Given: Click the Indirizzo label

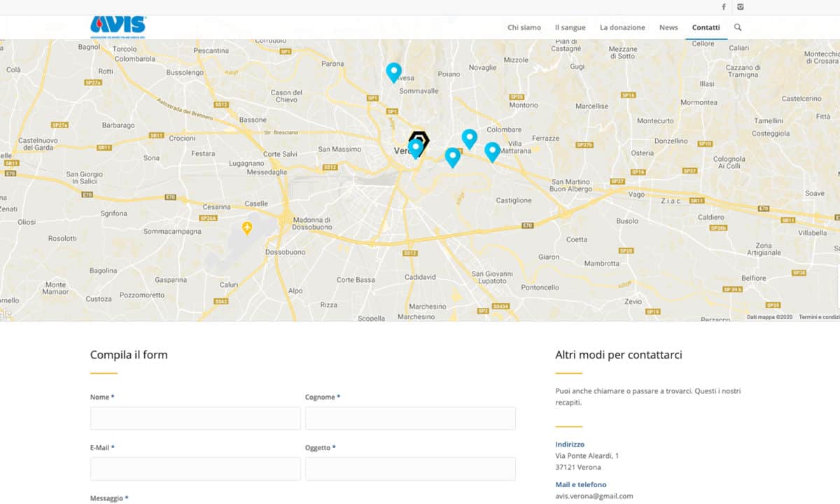Looking at the screenshot, I should pyautogui.click(x=570, y=444).
